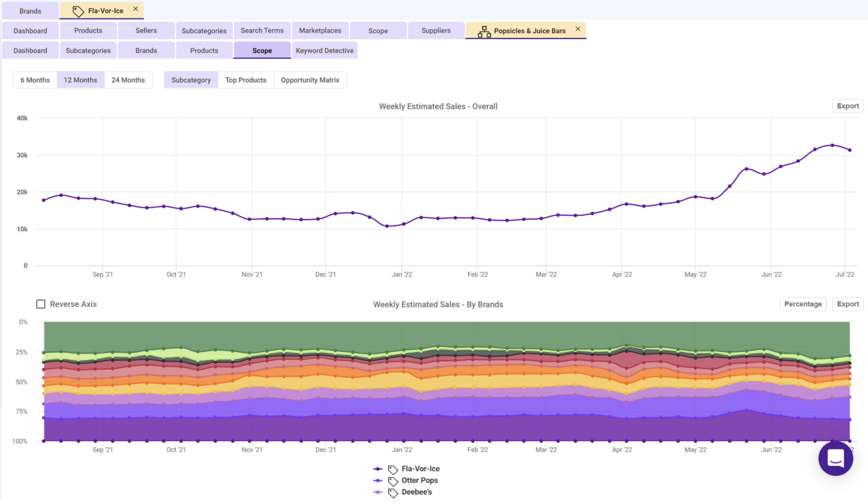Click the tag icon beside Deebee's legend
This screenshot has width=868, height=504.
[x=393, y=492]
